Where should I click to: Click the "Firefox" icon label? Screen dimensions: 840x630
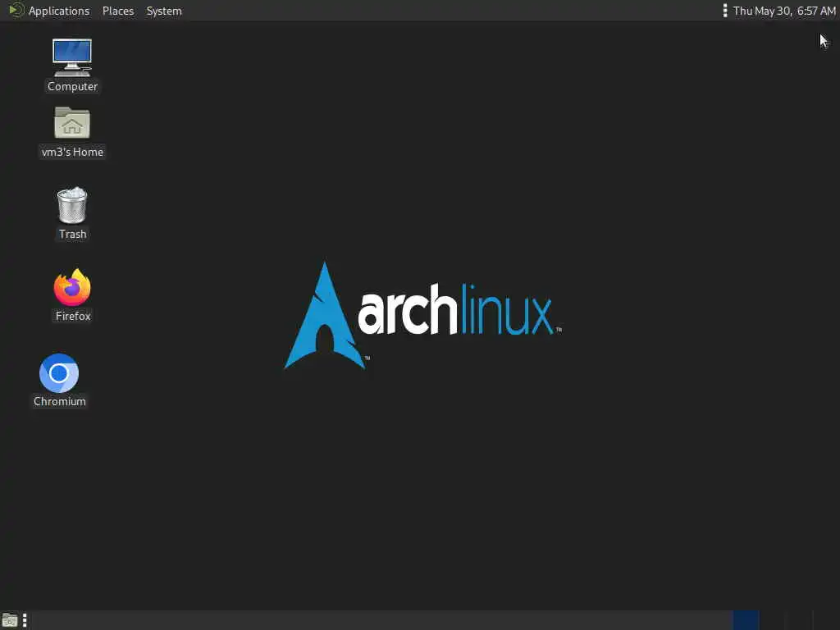click(x=73, y=316)
